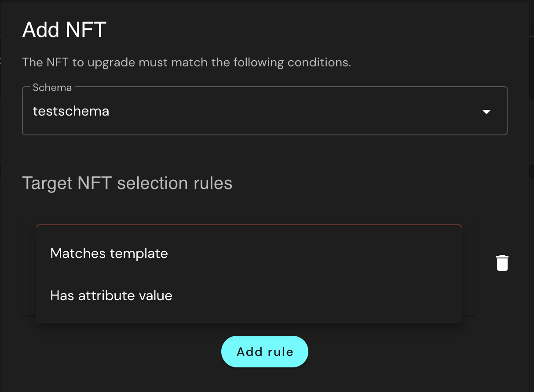Click the open dropdown options panel
Viewport: 534px width, 392px height.
249,274
